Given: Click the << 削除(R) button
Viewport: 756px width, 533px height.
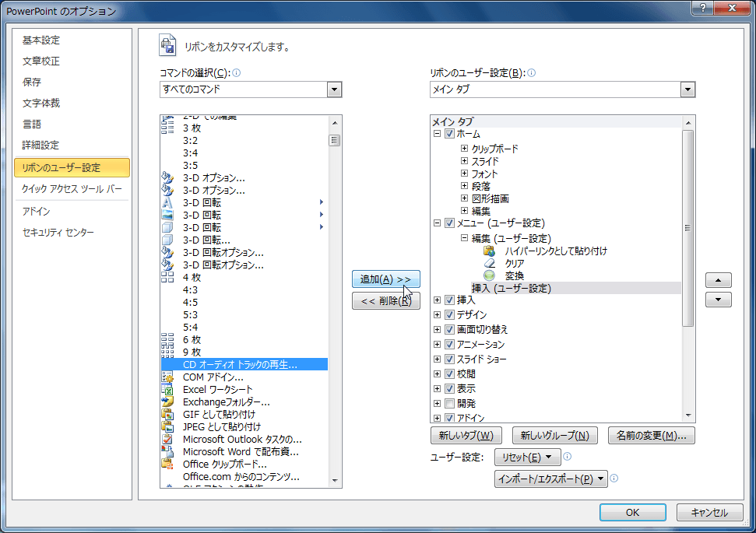Looking at the screenshot, I should (385, 301).
